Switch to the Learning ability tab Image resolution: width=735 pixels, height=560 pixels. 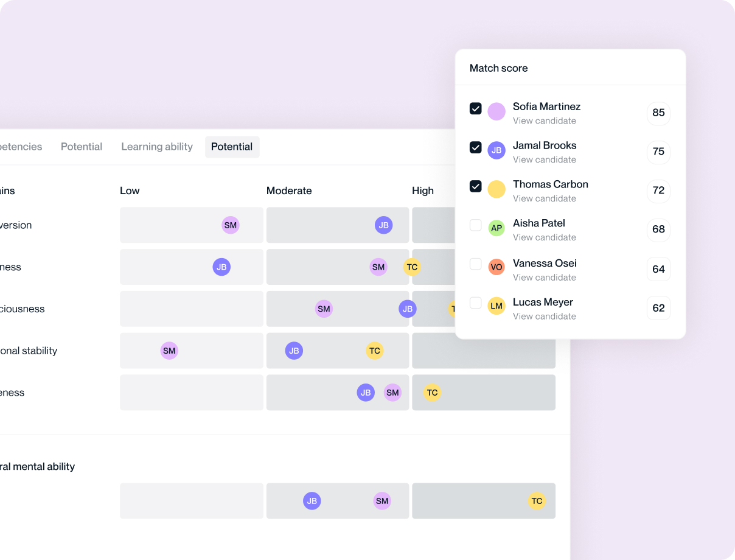157,147
